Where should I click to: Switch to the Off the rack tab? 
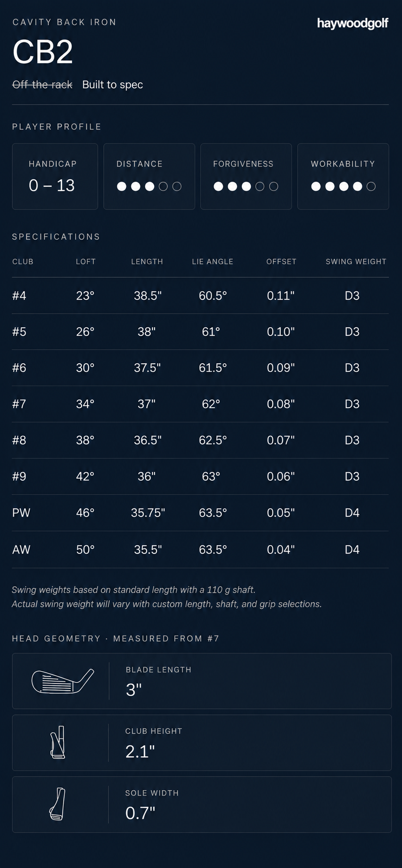(x=42, y=85)
